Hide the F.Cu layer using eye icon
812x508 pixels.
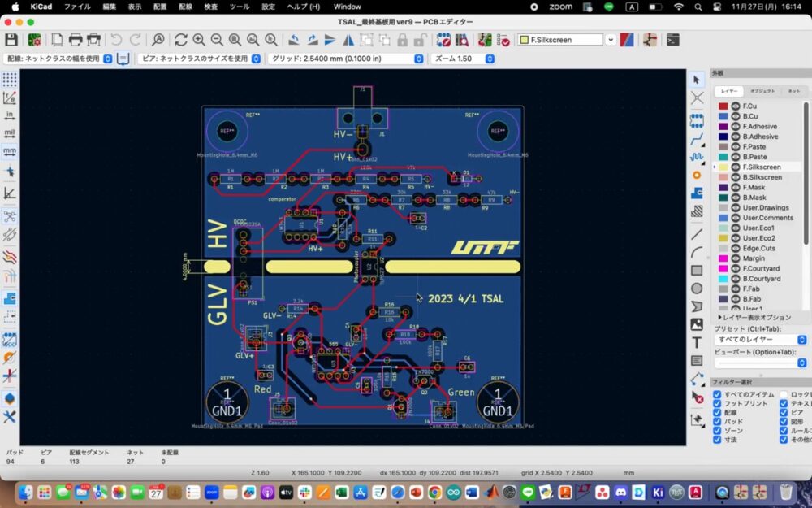[x=735, y=106]
